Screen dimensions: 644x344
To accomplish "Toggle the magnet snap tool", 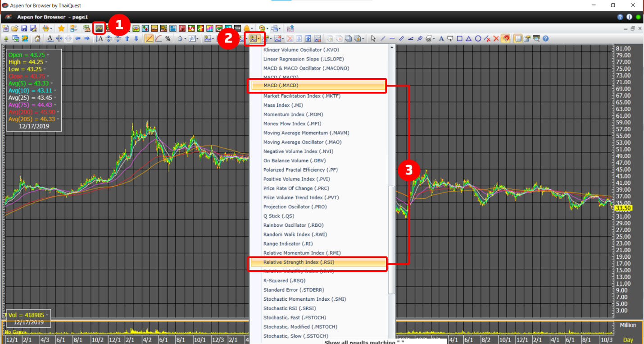I will point(506,39).
